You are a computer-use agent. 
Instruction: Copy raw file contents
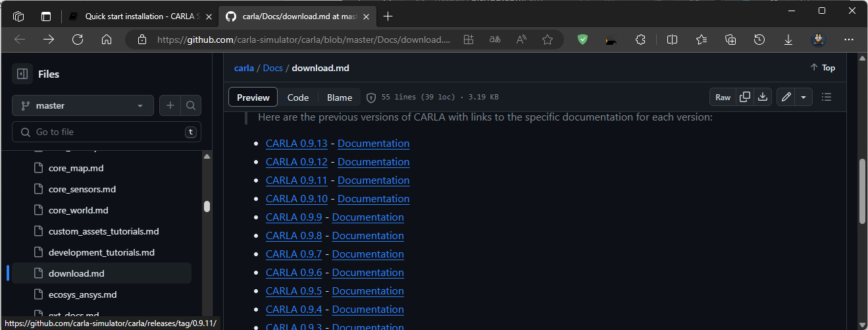click(x=745, y=97)
